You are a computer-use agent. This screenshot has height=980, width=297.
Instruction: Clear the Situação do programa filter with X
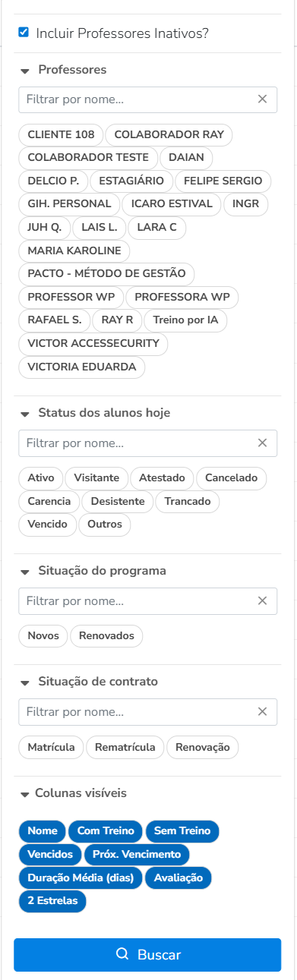click(262, 600)
